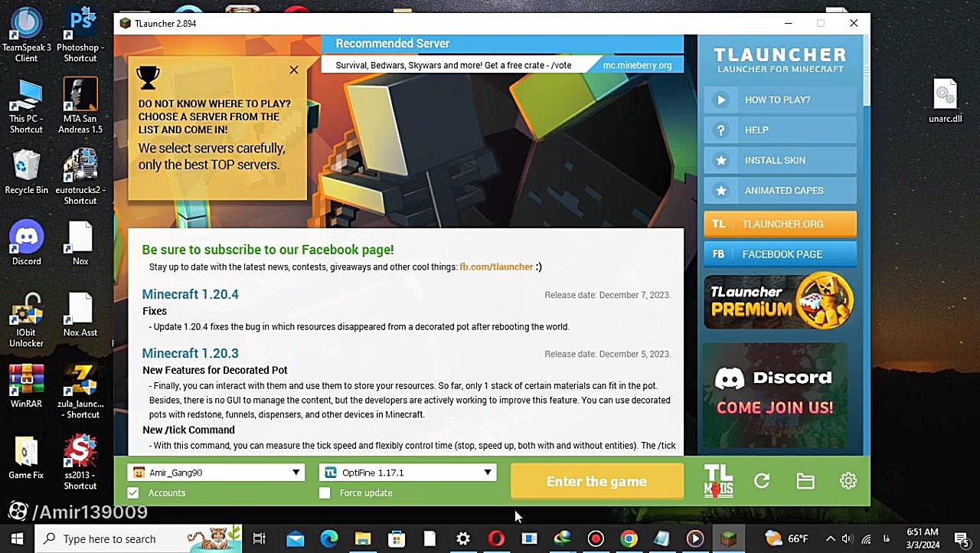Click the fb.com/tlauncher link

pos(496,267)
